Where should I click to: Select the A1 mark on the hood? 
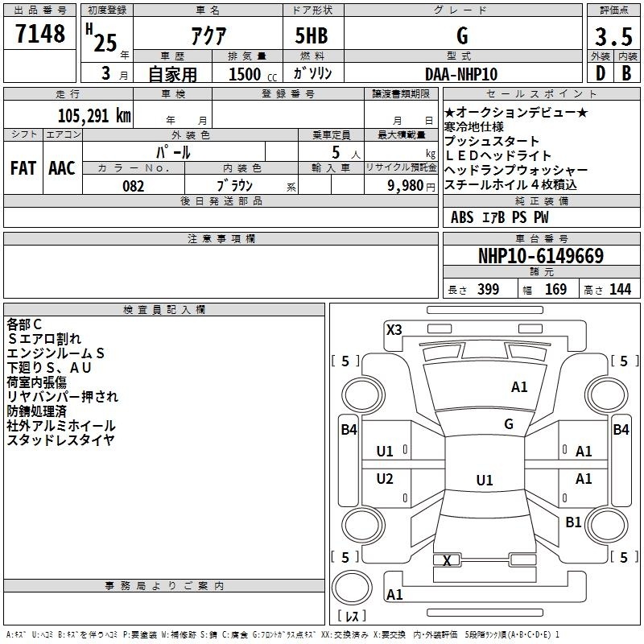coord(519,386)
